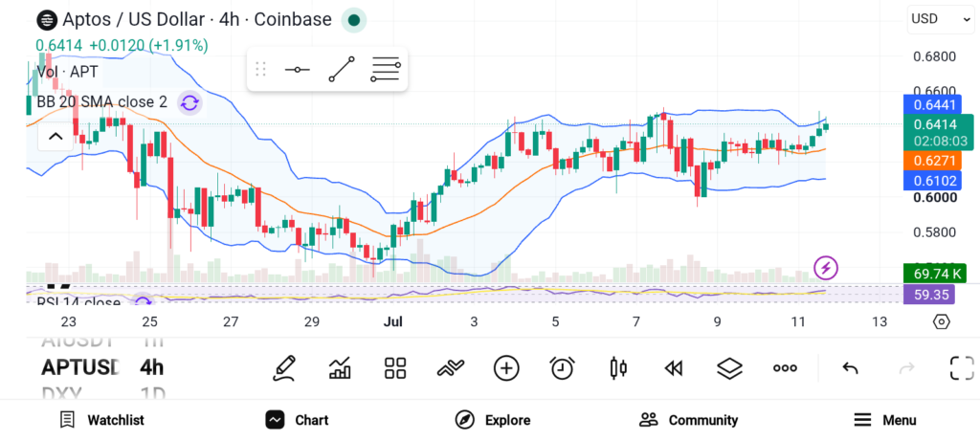The width and height of the screenshot is (980, 441).
Task: Change the 4h interval selector
Action: tap(151, 367)
